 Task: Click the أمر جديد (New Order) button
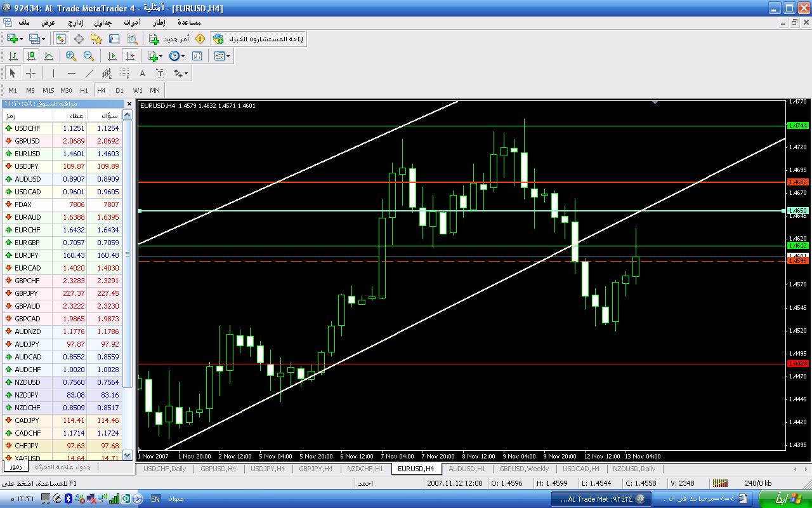169,39
